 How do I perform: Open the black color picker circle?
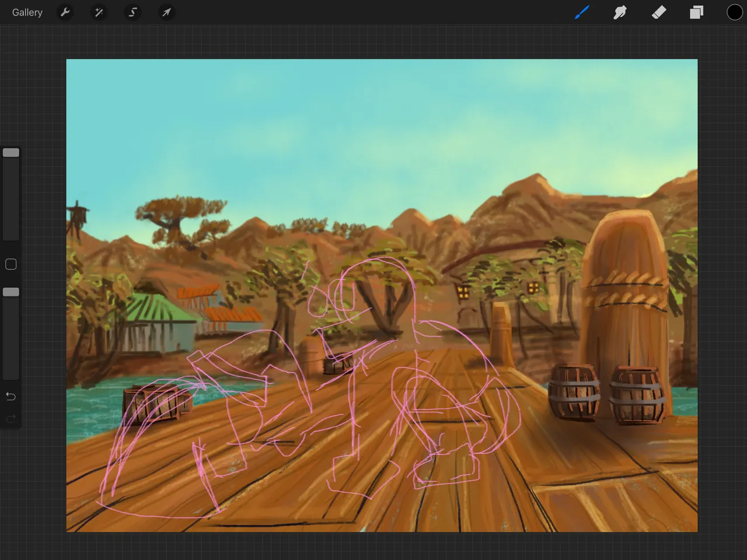pyautogui.click(x=734, y=12)
